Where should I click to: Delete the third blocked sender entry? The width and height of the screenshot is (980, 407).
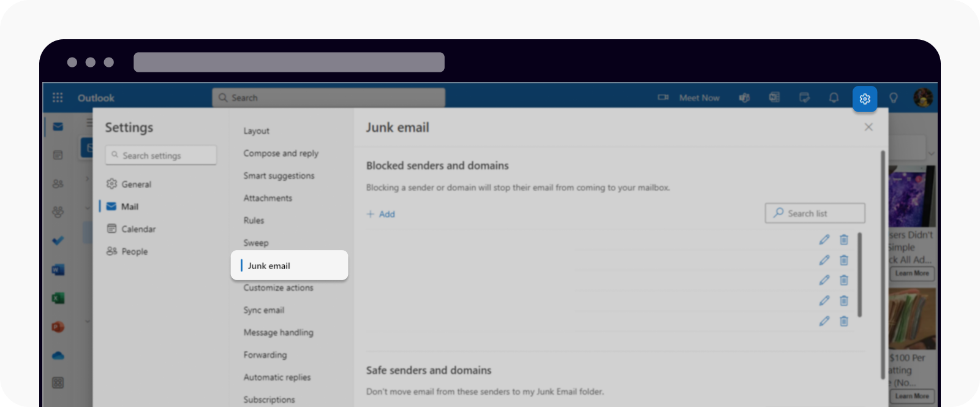[x=843, y=280]
